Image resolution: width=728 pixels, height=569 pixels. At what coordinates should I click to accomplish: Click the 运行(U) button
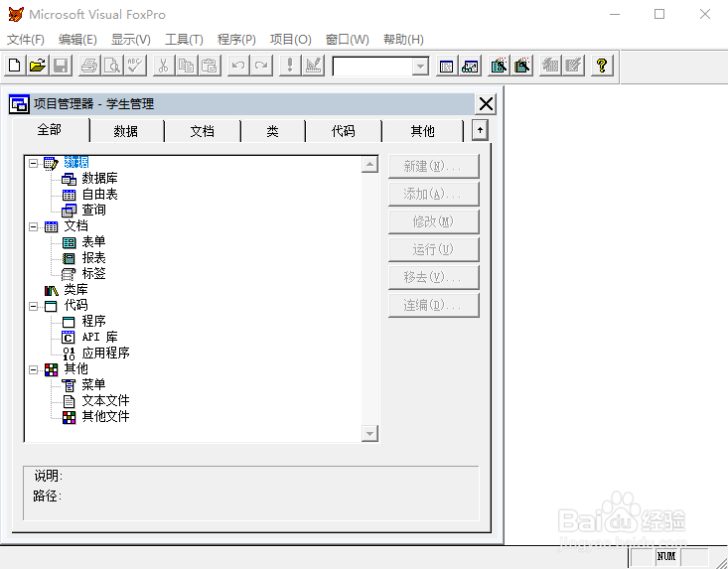point(433,249)
